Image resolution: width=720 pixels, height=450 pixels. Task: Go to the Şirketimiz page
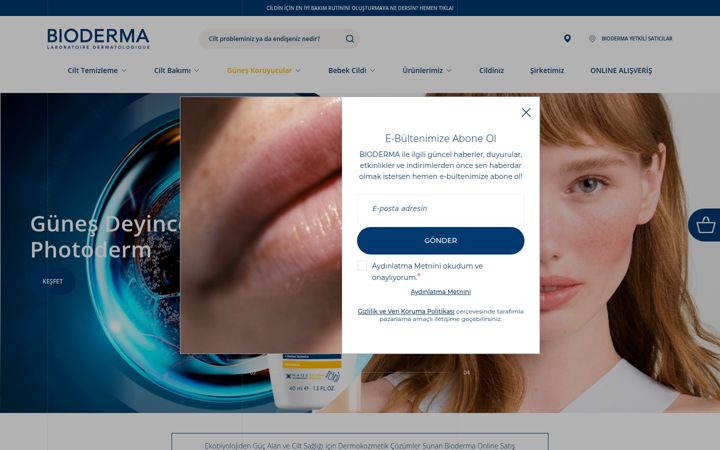point(547,70)
